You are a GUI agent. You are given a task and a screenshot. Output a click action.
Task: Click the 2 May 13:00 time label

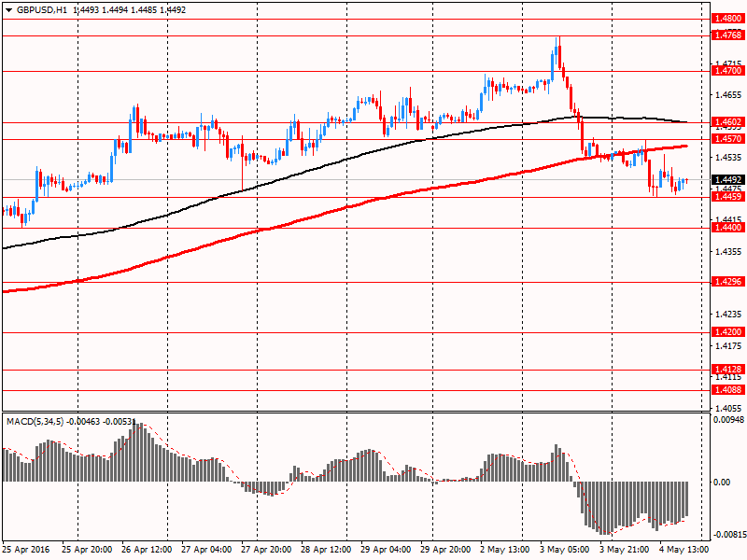(x=504, y=550)
